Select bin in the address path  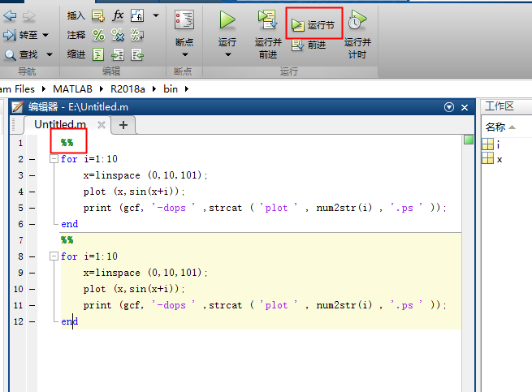171,89
